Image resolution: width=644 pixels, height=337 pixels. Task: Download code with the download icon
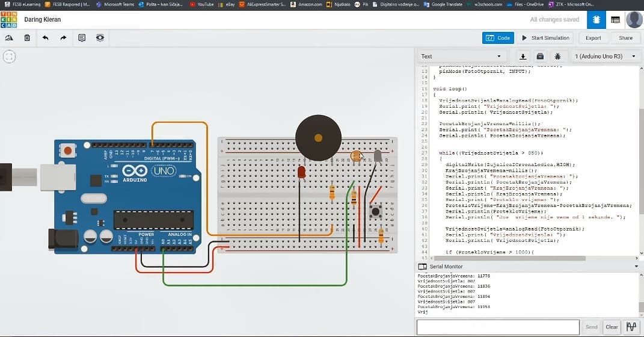[x=523, y=57]
